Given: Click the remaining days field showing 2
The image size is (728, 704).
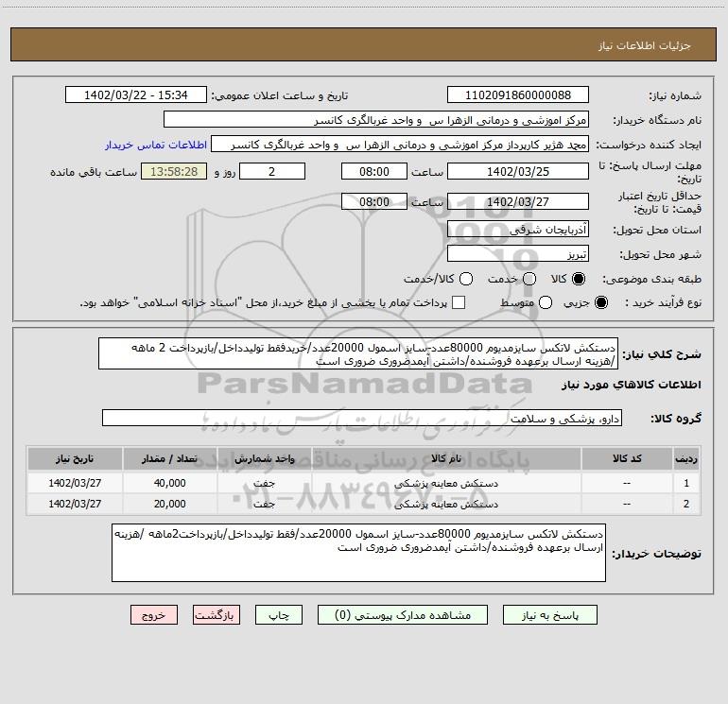Looking at the screenshot, I should pyautogui.click(x=272, y=171).
